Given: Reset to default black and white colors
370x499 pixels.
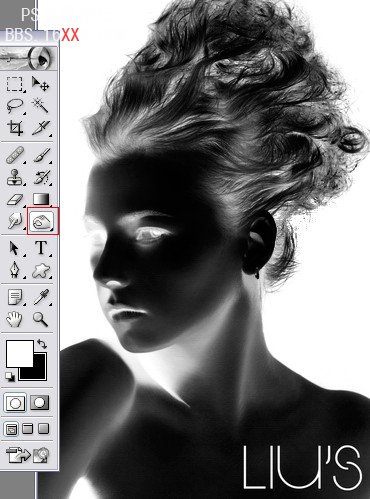Looking at the screenshot, I should [x=10, y=377].
